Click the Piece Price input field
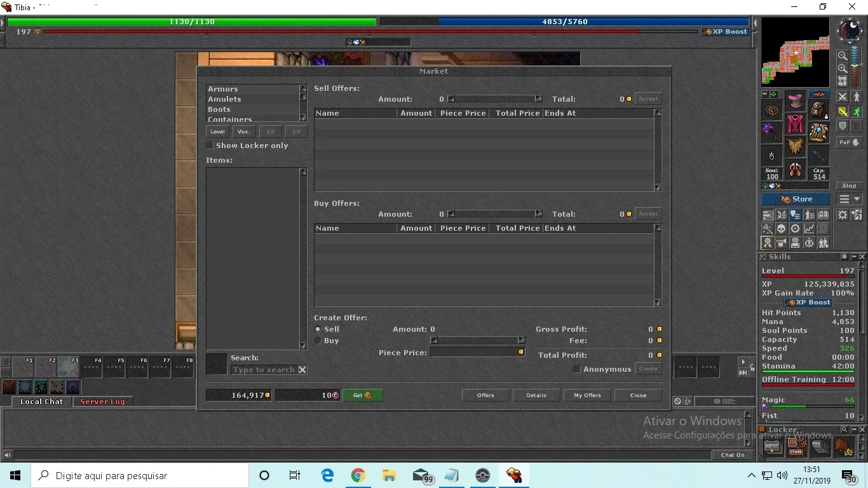868x488 pixels. tap(478, 352)
